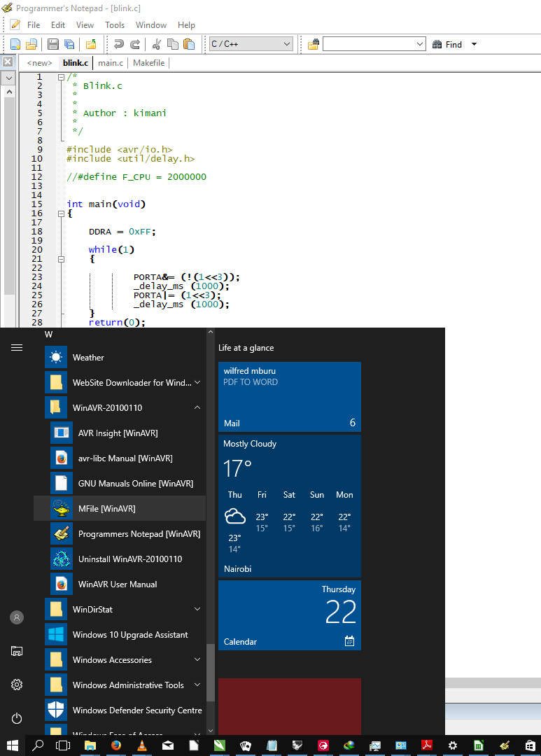Click the taskbar Search magnifier icon
Image resolution: width=541 pixels, height=756 pixels.
tap(38, 745)
